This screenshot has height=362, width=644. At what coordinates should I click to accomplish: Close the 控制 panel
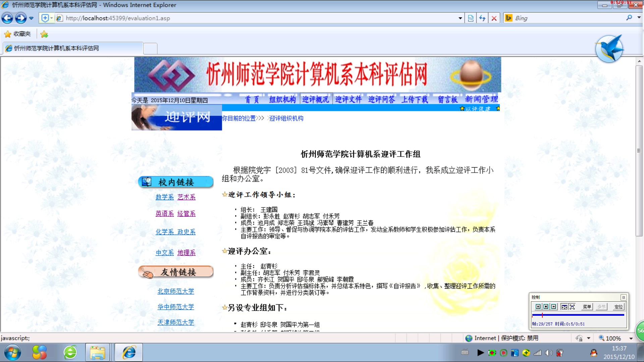click(624, 297)
